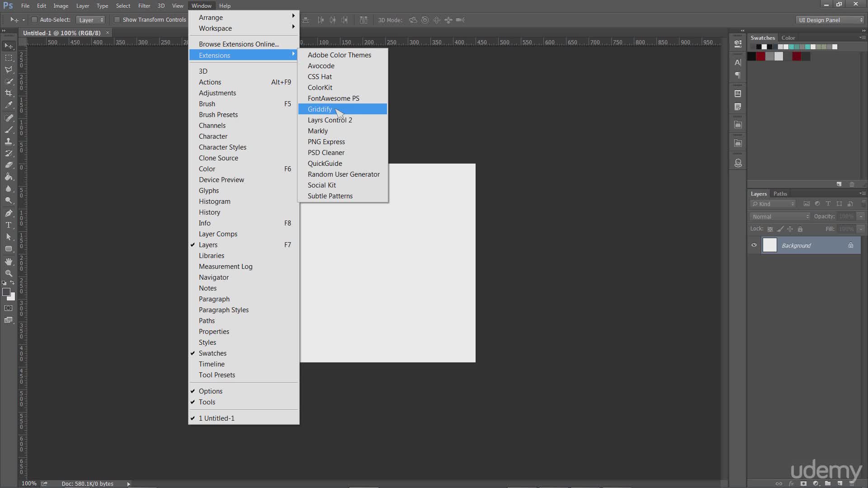Screen dimensions: 868x488
Task: Expand the Fill slider arrow
Action: coord(861,229)
